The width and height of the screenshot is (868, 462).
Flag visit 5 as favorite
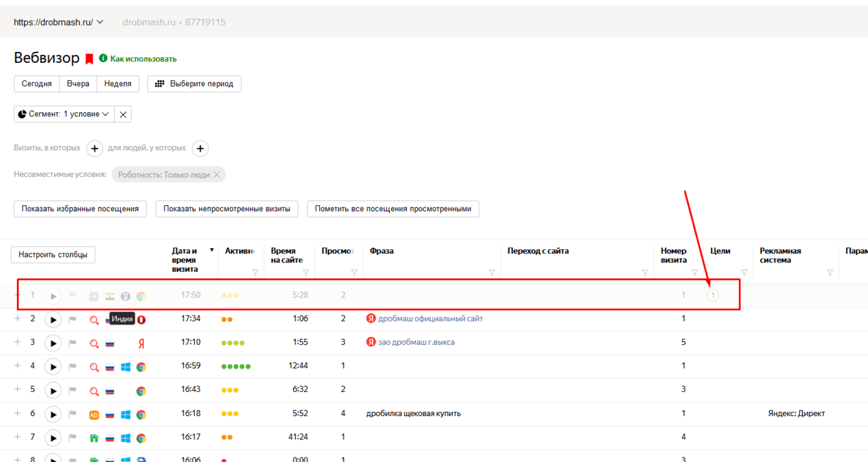tap(73, 390)
